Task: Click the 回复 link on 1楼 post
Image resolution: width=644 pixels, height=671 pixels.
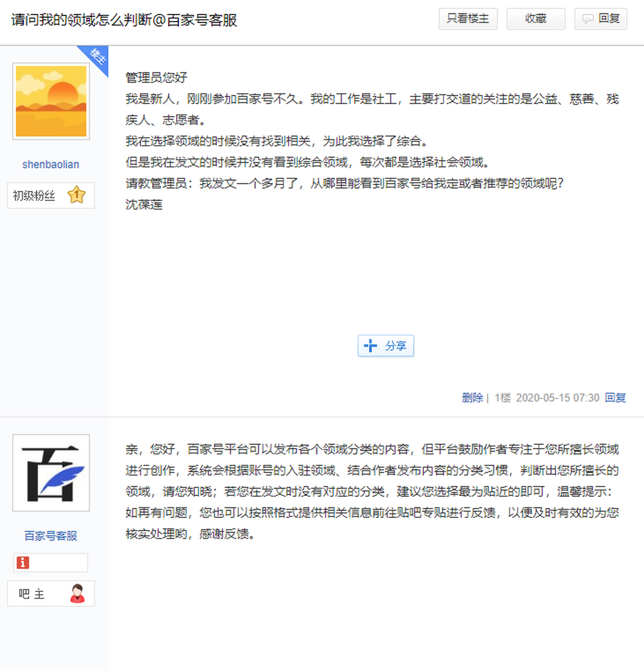Action: click(615, 398)
